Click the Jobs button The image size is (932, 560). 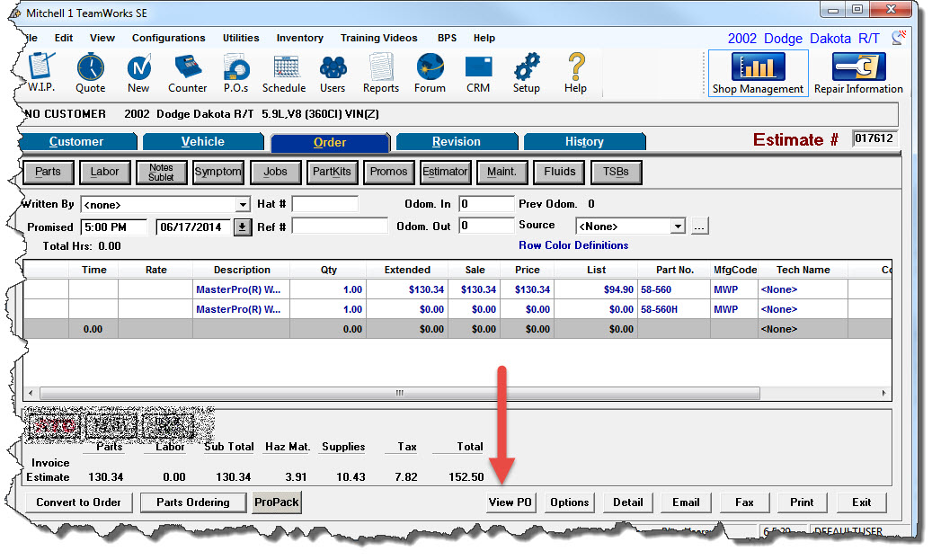[275, 172]
